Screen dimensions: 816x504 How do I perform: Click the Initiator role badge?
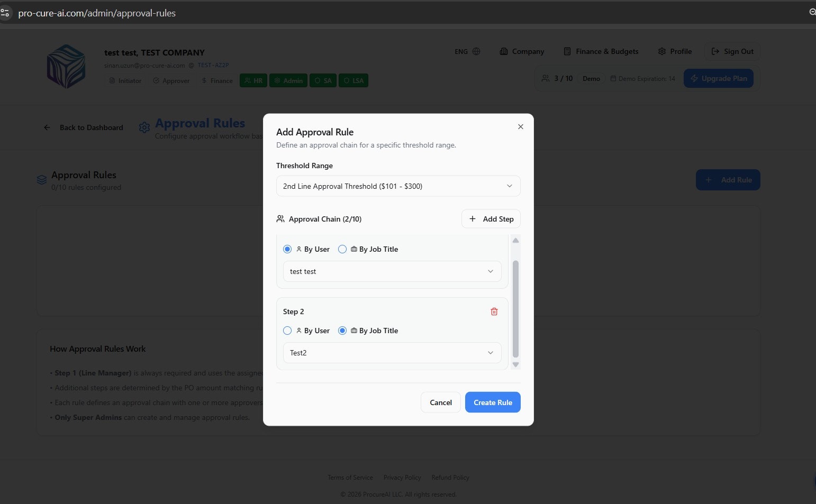[x=125, y=81]
